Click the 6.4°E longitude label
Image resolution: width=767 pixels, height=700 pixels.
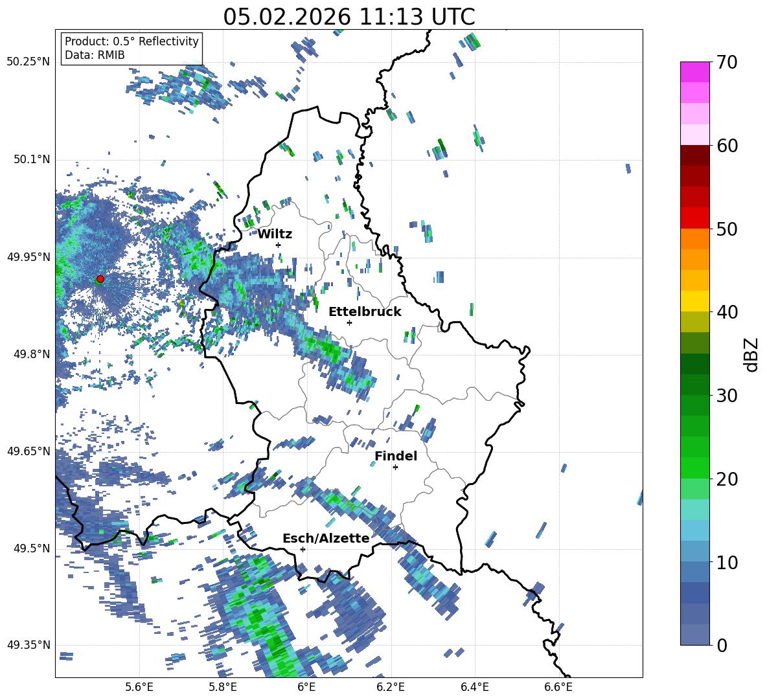tap(474, 688)
